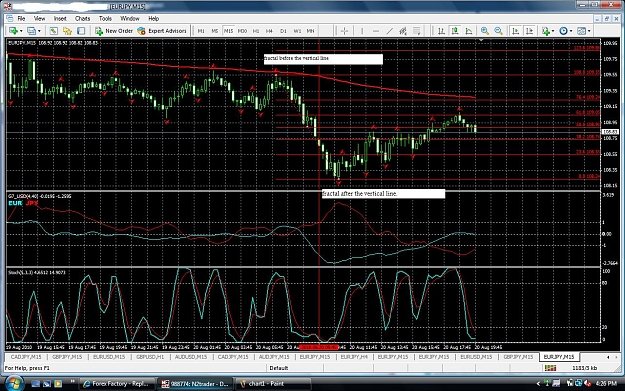Screen dimensions: 625x391
Task: Open the View menu
Action: [x=39, y=18]
